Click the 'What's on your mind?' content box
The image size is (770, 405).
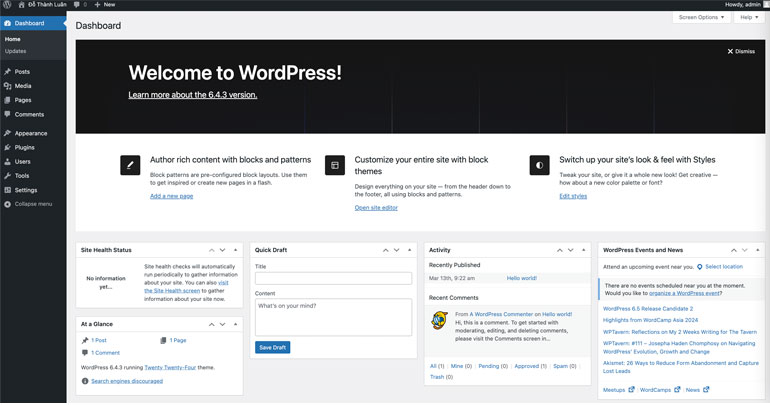333,317
